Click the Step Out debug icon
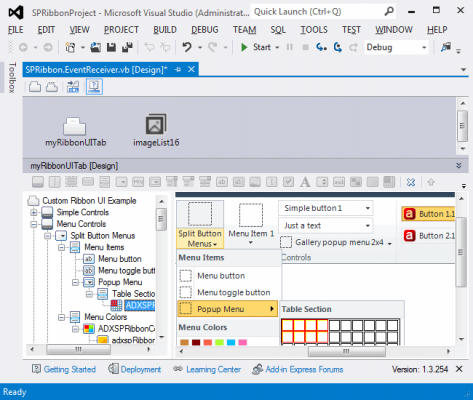 [x=353, y=47]
